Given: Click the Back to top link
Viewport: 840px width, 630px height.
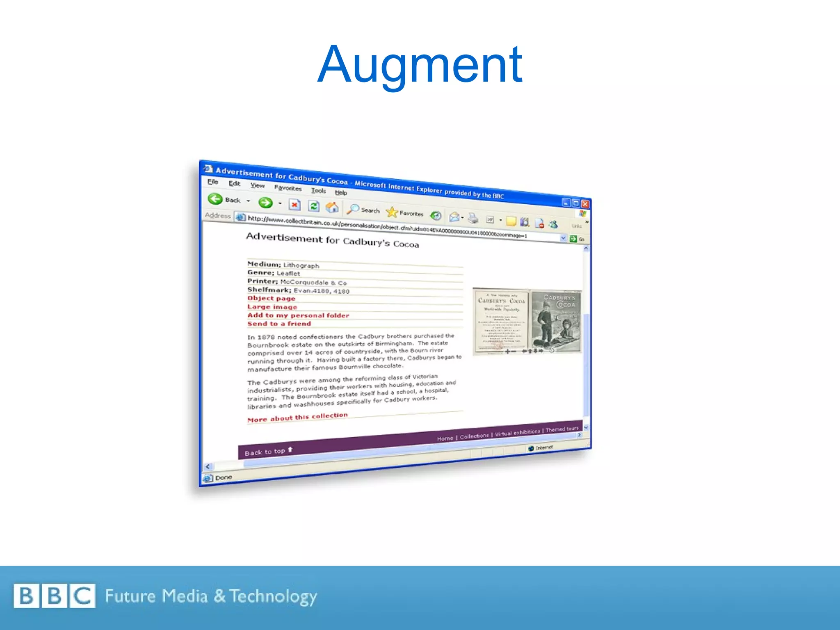Looking at the screenshot, I should (269, 452).
